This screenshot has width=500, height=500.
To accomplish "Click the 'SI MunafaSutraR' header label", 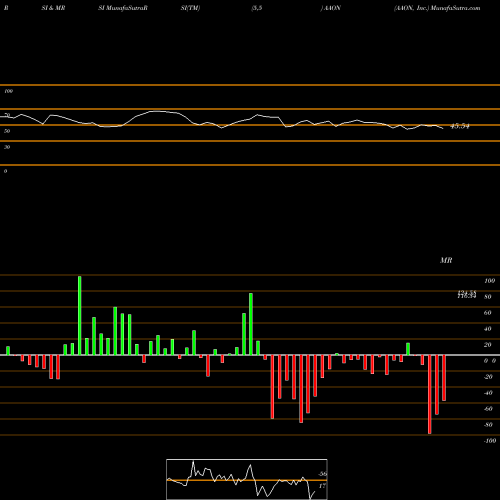I will pyautogui.click(x=123, y=8).
